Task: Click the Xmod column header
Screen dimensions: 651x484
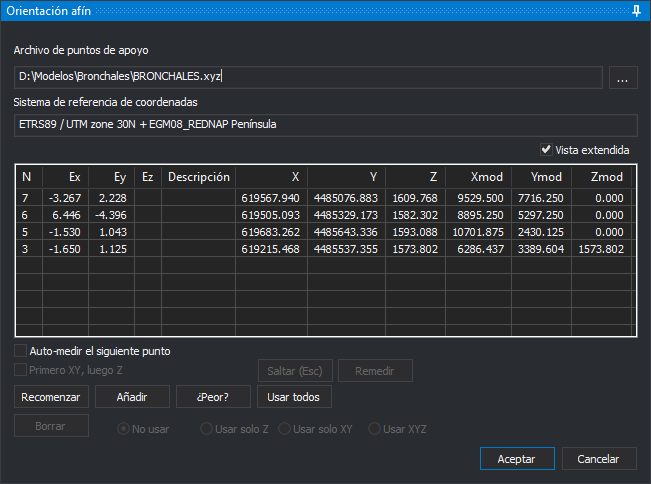Action: (478, 177)
